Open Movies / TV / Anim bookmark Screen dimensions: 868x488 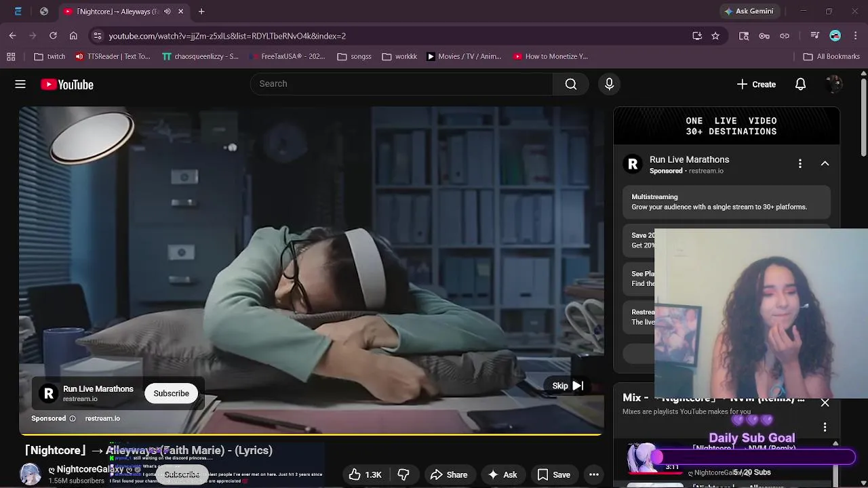464,56
